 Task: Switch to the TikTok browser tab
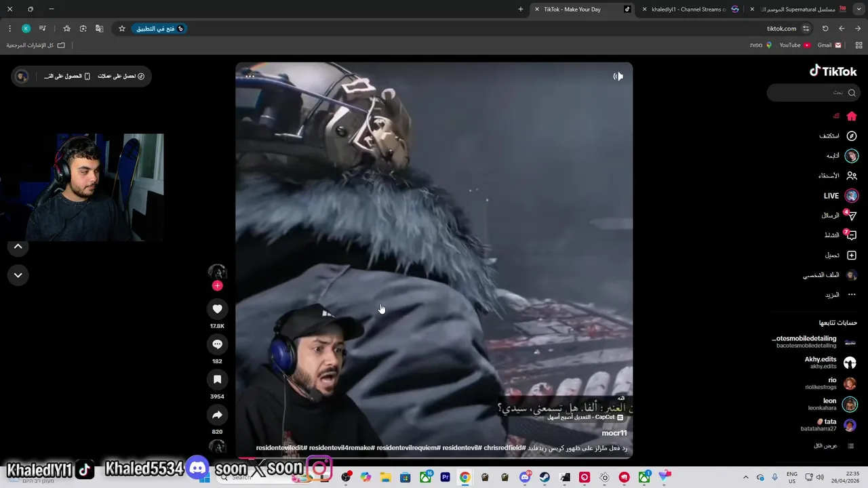tap(583, 9)
